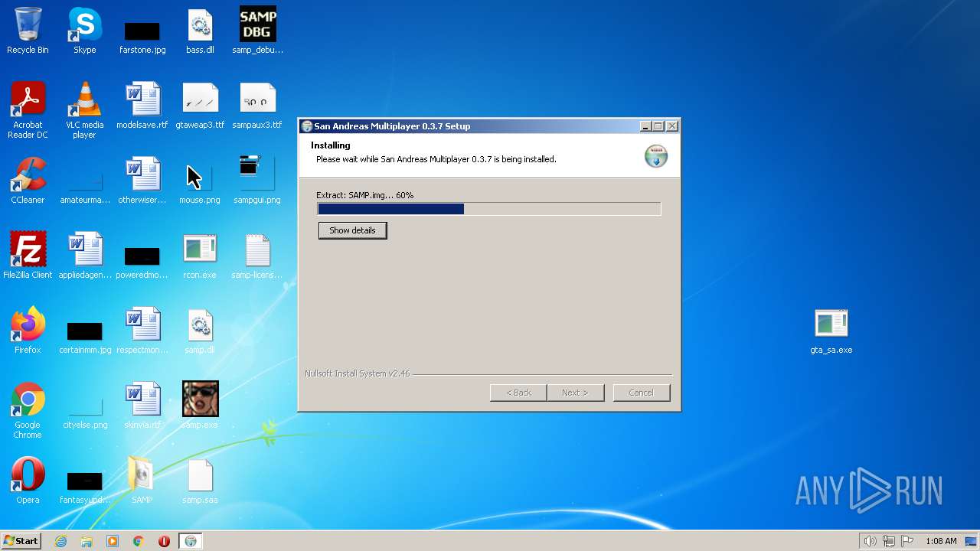Viewport: 980px width, 551px height.
Task: Click the 1:08 AM taskbar clock
Action: click(941, 541)
